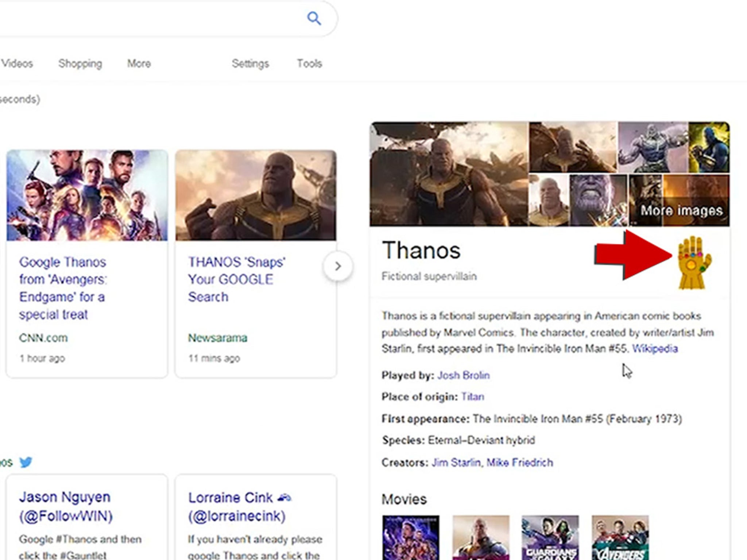Open the Twitter bird icon

coord(26,462)
